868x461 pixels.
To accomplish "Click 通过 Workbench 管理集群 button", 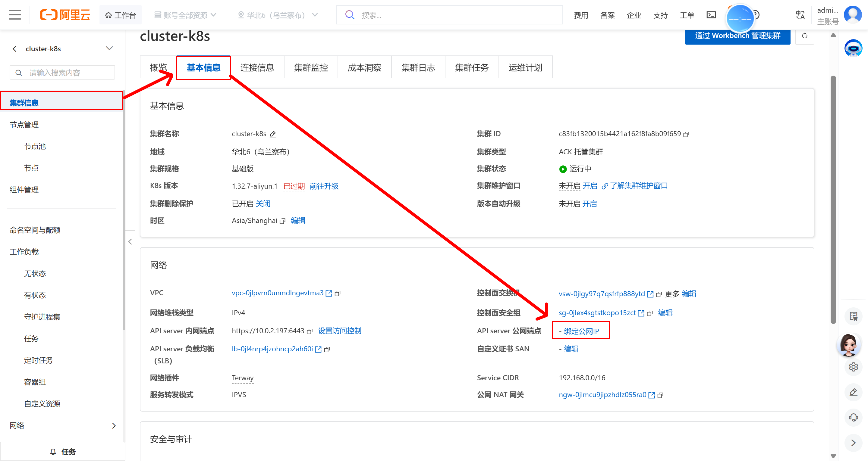I will tap(737, 36).
